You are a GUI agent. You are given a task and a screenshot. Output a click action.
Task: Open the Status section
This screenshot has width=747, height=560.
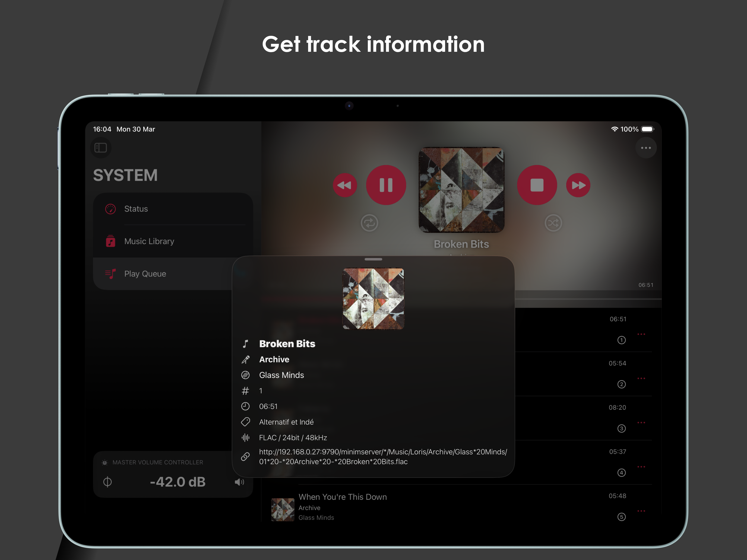coord(173,209)
